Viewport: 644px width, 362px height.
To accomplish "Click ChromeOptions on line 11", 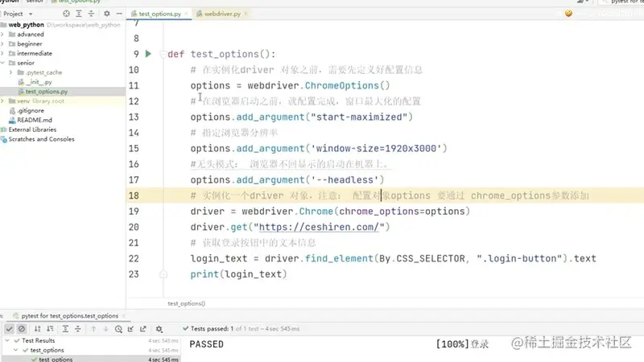I will pyautogui.click(x=341, y=85).
